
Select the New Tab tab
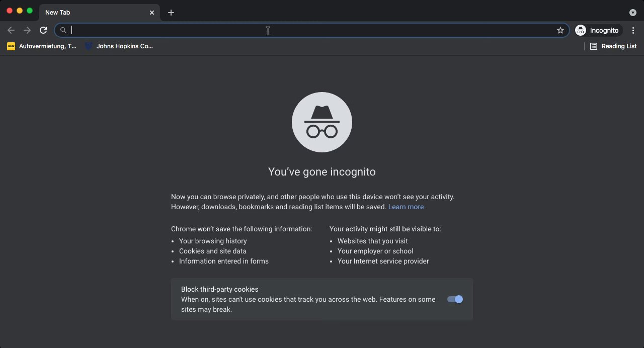(91, 13)
